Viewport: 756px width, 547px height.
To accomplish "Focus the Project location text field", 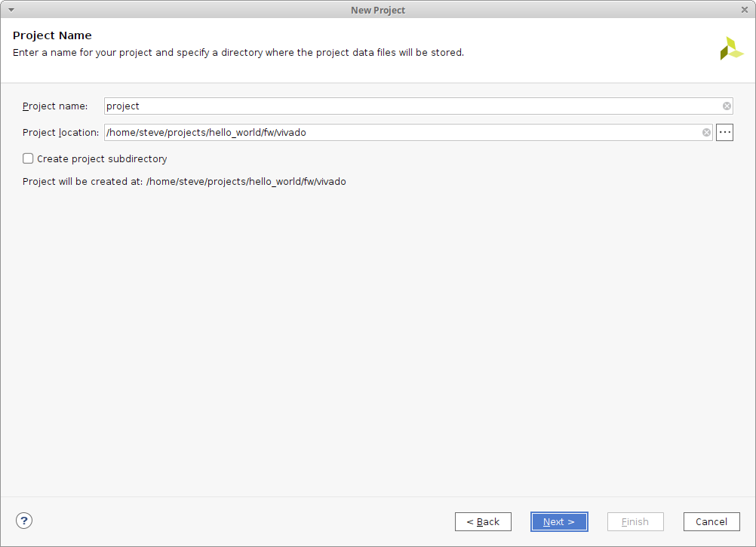I will (x=400, y=133).
